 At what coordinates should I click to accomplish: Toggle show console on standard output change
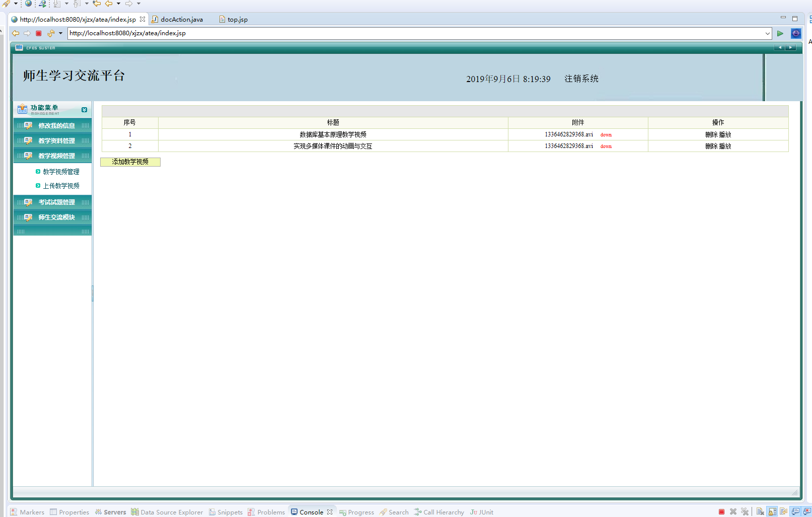795,512
